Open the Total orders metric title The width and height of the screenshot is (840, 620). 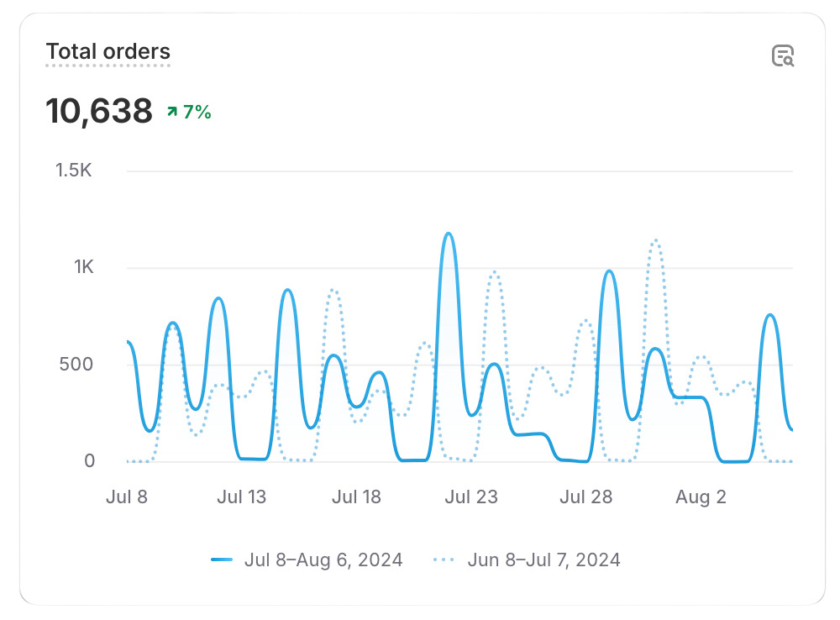click(108, 52)
